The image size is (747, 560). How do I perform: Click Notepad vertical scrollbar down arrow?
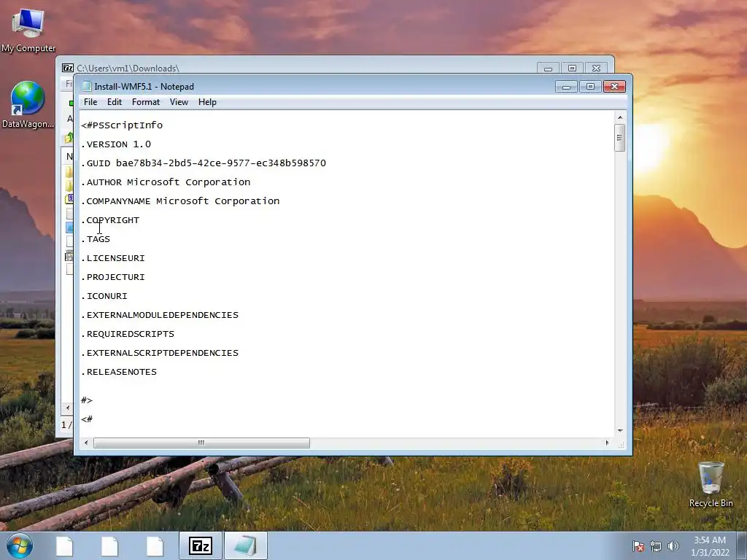(620, 430)
